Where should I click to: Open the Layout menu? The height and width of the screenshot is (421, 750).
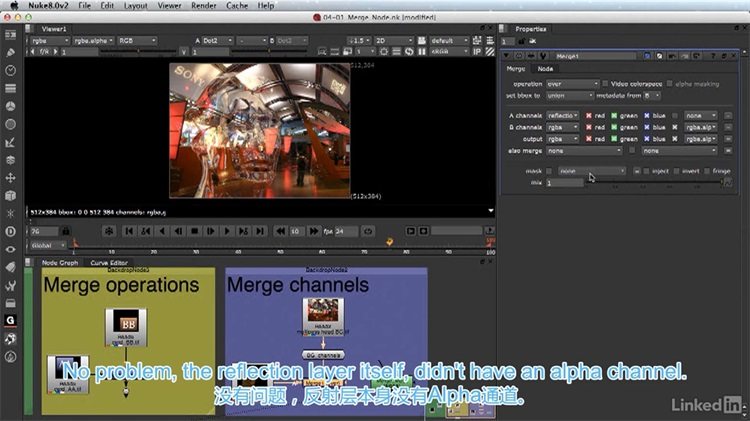136,6
